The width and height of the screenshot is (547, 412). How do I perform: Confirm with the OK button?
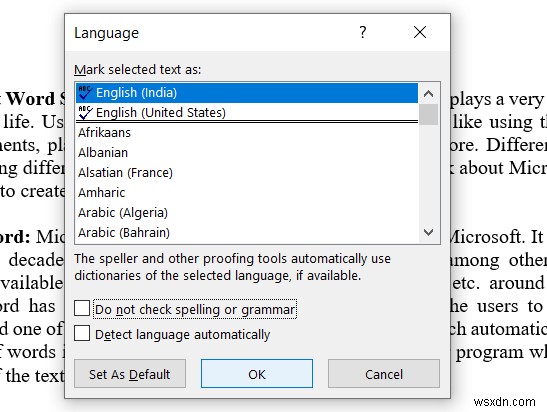click(x=257, y=374)
